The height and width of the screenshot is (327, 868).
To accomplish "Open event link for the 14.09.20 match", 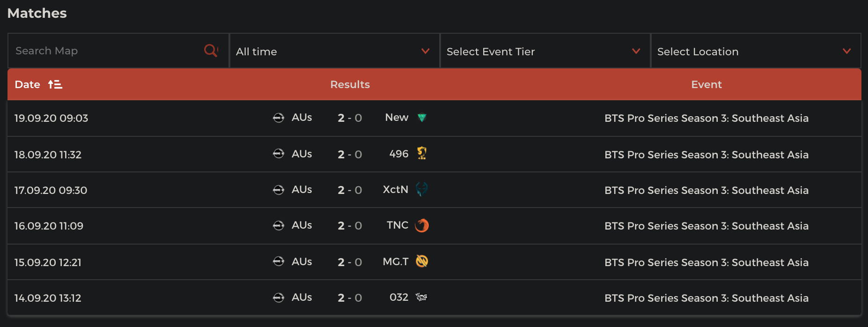I will click(706, 298).
